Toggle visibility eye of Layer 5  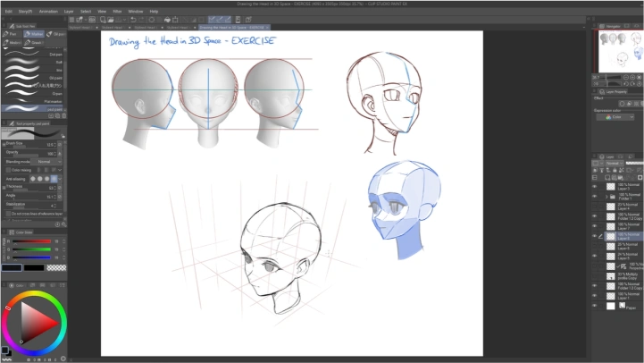(x=594, y=256)
